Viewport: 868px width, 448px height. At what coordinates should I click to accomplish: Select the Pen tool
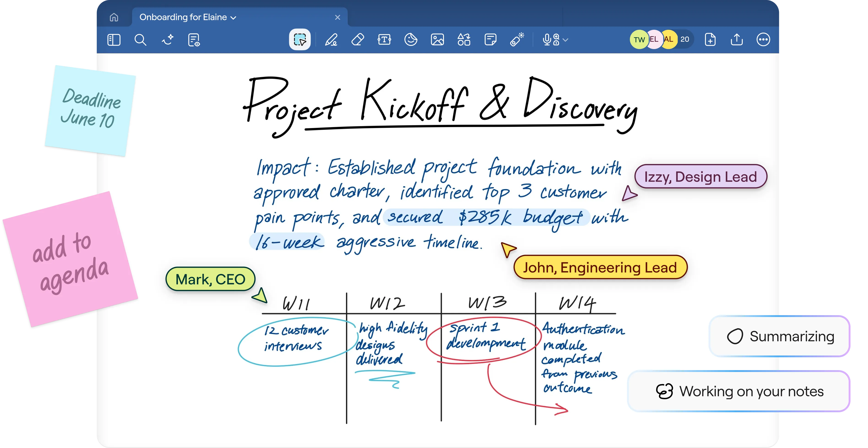pos(331,40)
